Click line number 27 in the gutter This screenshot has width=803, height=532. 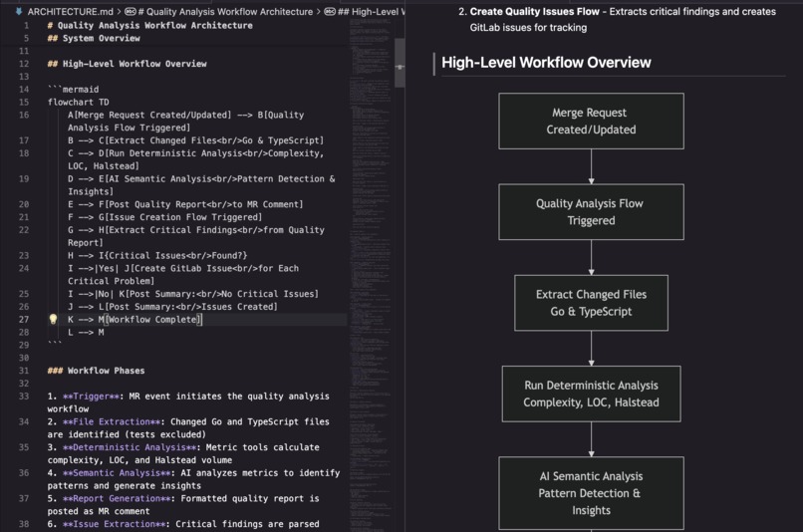pyautogui.click(x=24, y=320)
